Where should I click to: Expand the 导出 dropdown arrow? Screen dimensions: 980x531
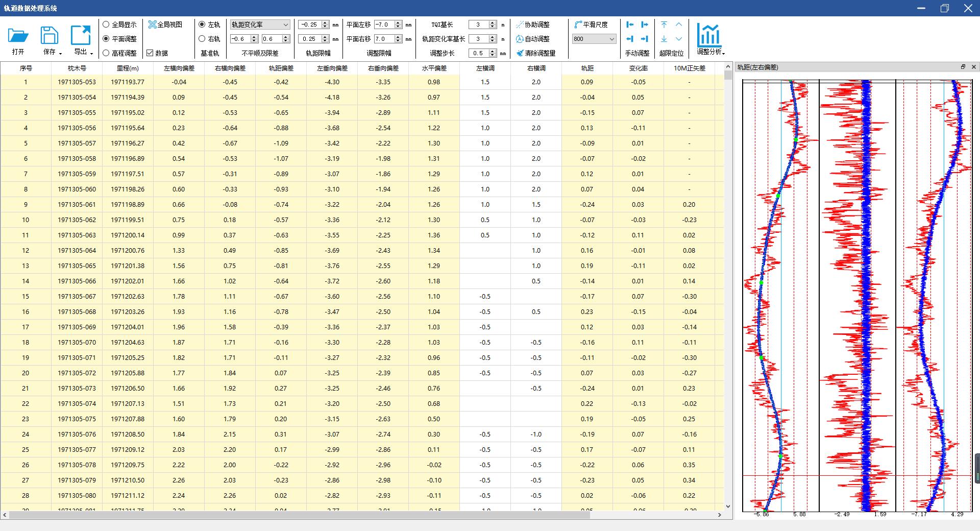pos(92,53)
